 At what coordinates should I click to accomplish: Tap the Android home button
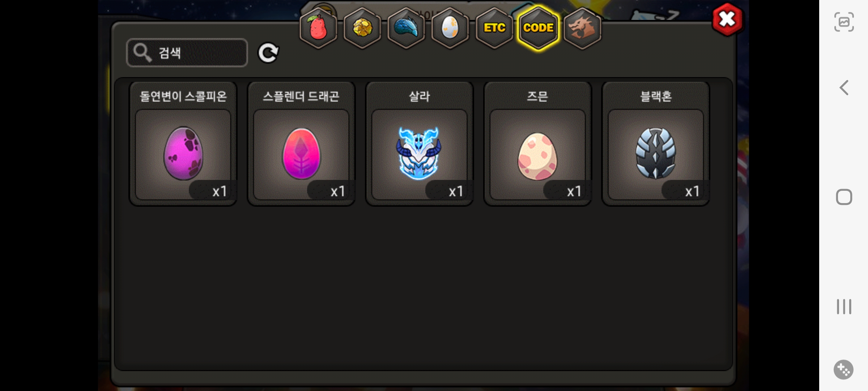click(844, 197)
